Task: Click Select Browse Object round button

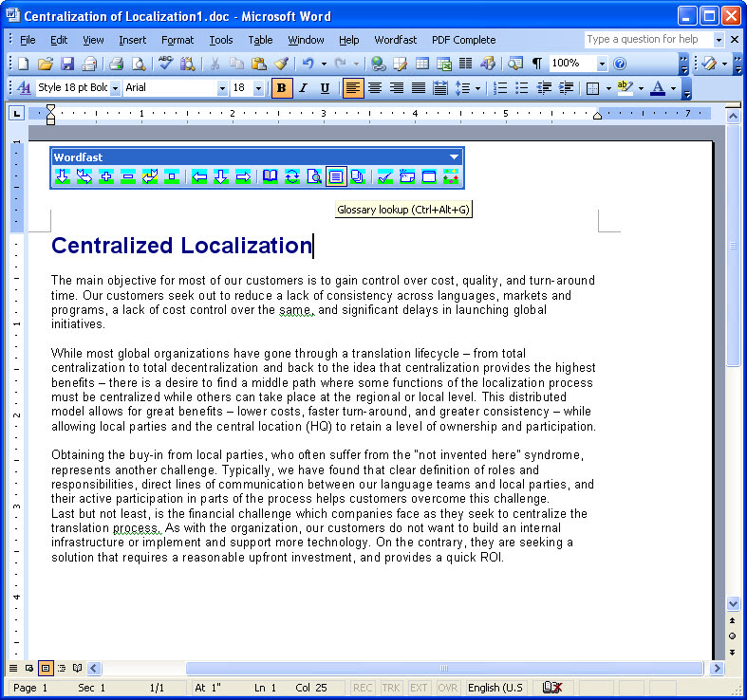Action: [732, 636]
